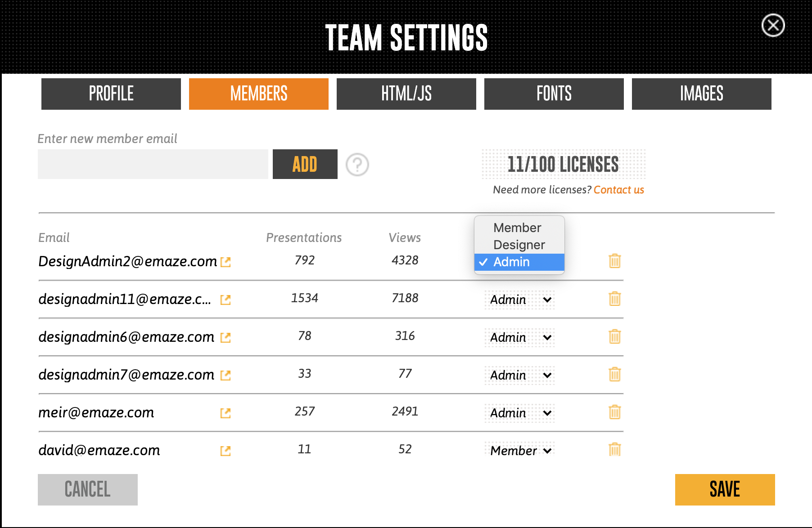Delete DesignAdmin2@emaze.com member via trash icon
Screen dimensions: 812x528
(x=614, y=261)
